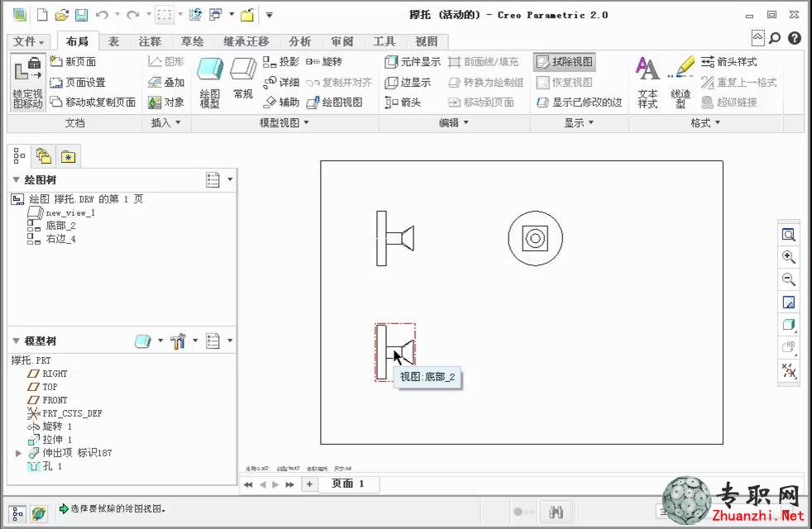Click the Zoom In icon

788,257
